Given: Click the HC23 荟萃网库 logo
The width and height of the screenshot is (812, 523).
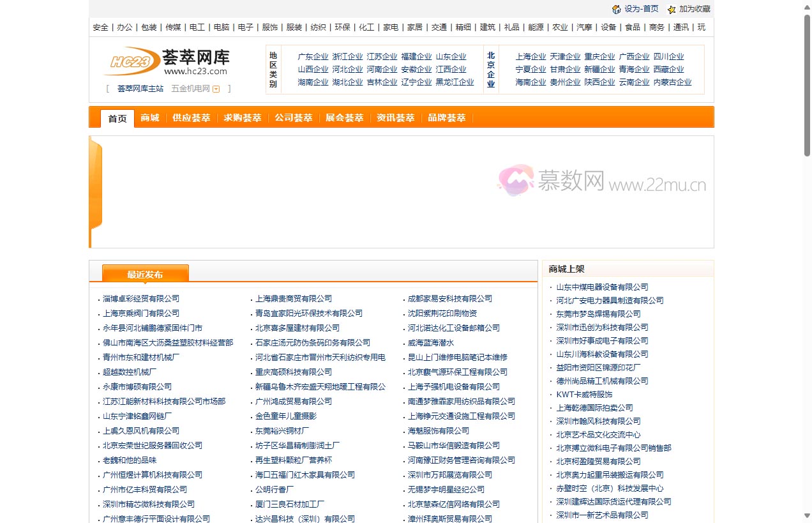Looking at the screenshot, I should click(x=167, y=62).
